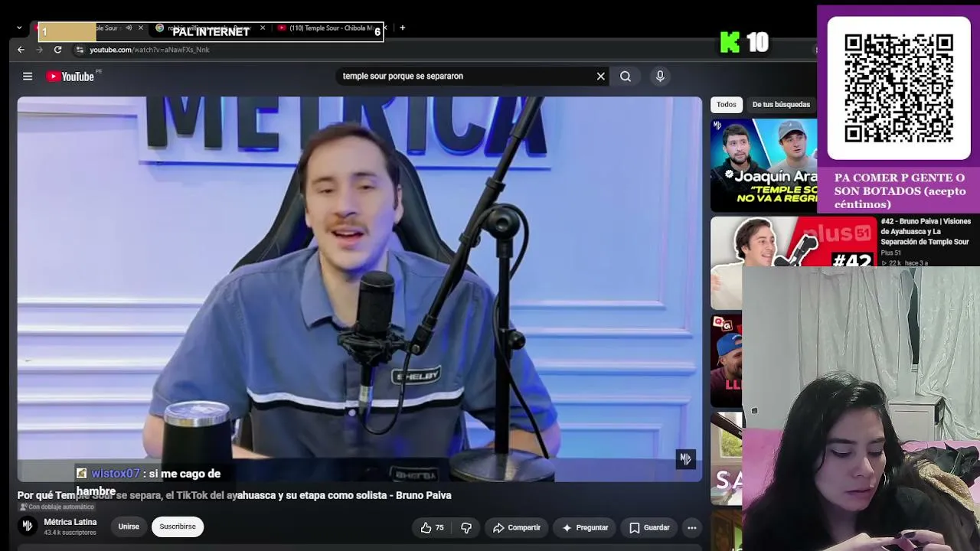Reload the YouTube page

coord(57,50)
